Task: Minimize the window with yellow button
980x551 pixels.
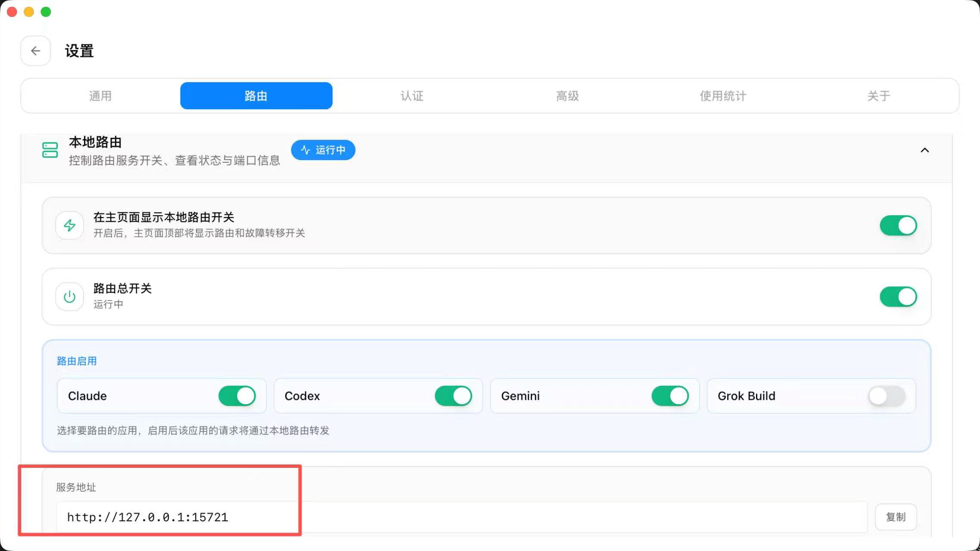Action: (x=29, y=12)
